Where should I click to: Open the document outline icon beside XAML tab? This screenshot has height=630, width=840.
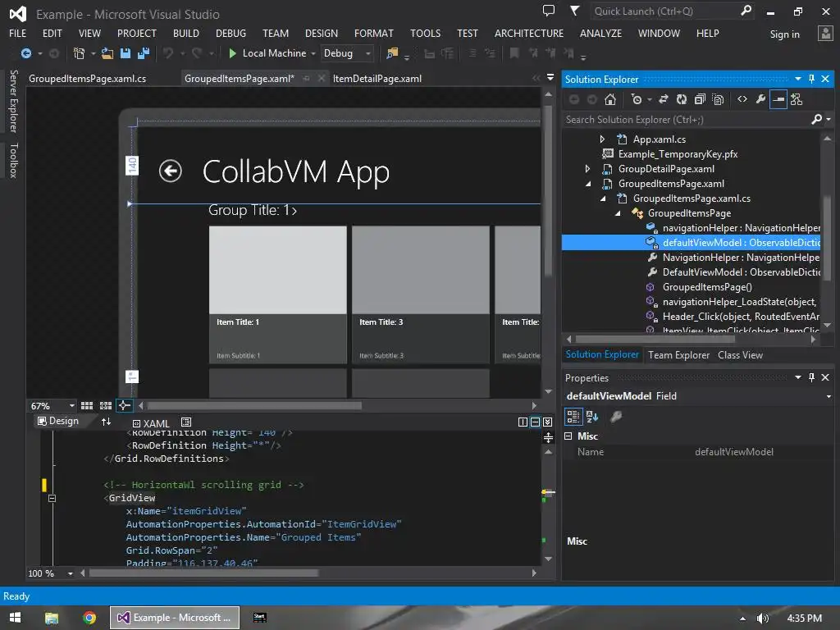[x=186, y=422]
